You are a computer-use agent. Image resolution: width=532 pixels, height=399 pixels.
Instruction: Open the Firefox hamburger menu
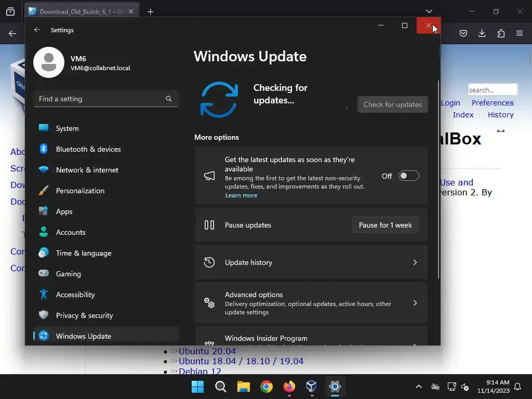pos(520,33)
